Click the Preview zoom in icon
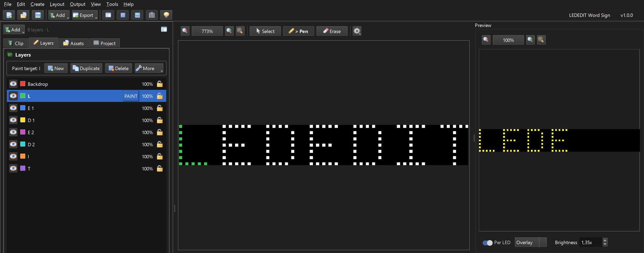 (x=530, y=40)
